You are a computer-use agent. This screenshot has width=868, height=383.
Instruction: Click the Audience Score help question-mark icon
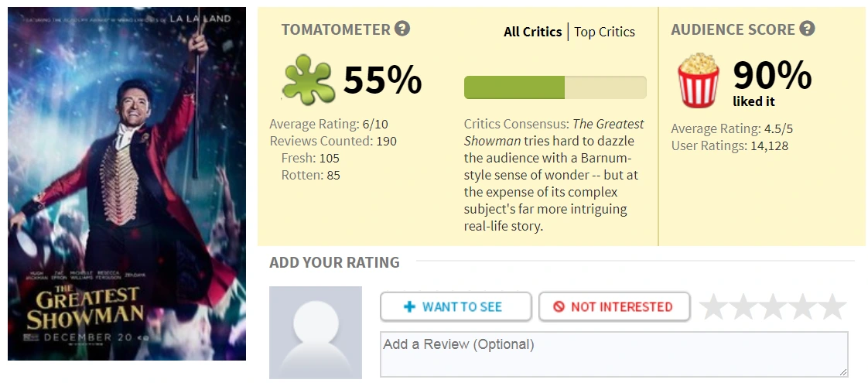click(807, 29)
